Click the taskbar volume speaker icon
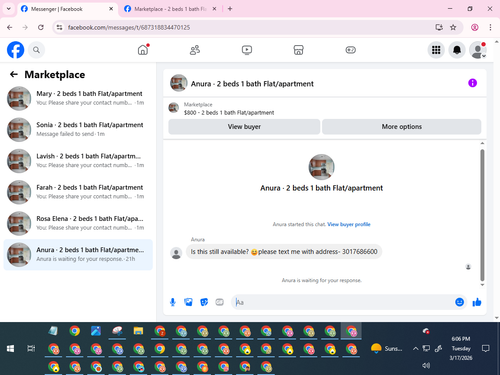The image size is (500, 375). tap(426, 366)
